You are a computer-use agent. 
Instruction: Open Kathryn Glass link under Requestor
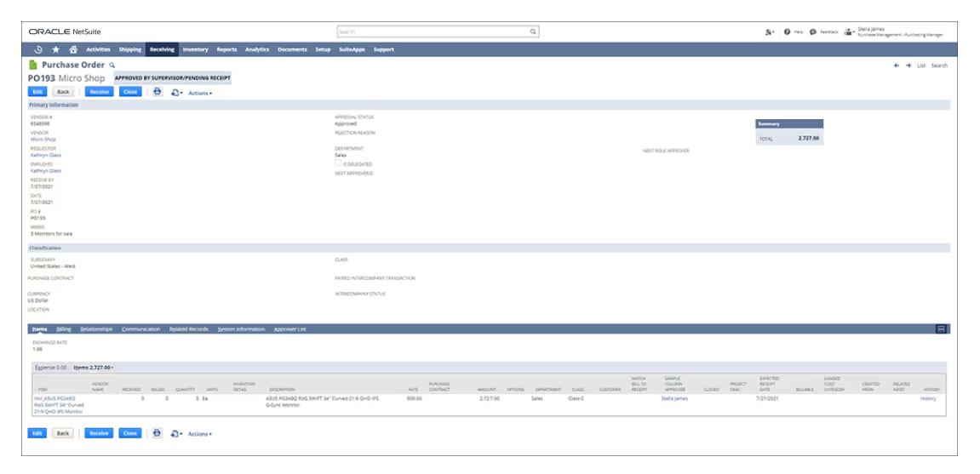[x=46, y=155]
